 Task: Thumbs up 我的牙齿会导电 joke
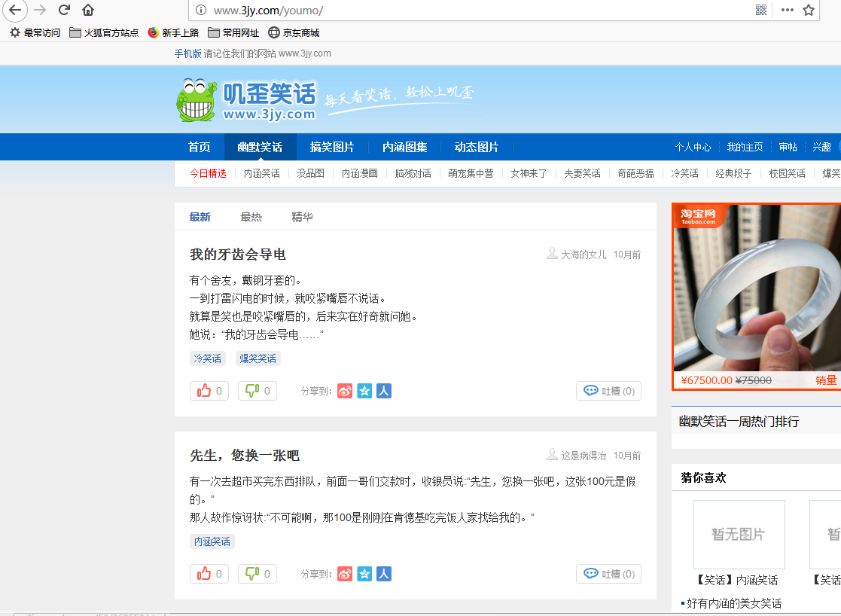point(209,391)
